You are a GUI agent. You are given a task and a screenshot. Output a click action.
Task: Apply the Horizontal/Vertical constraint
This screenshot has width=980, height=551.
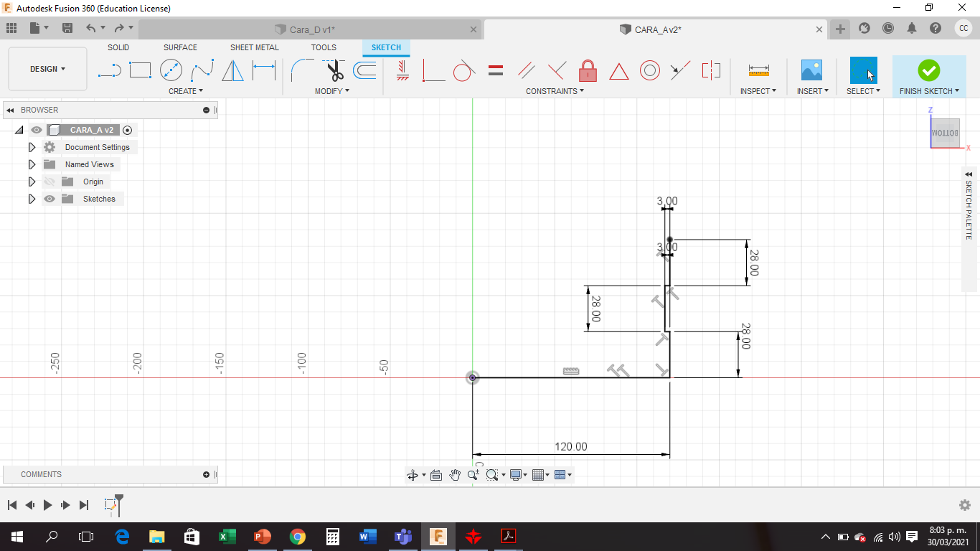coord(402,70)
